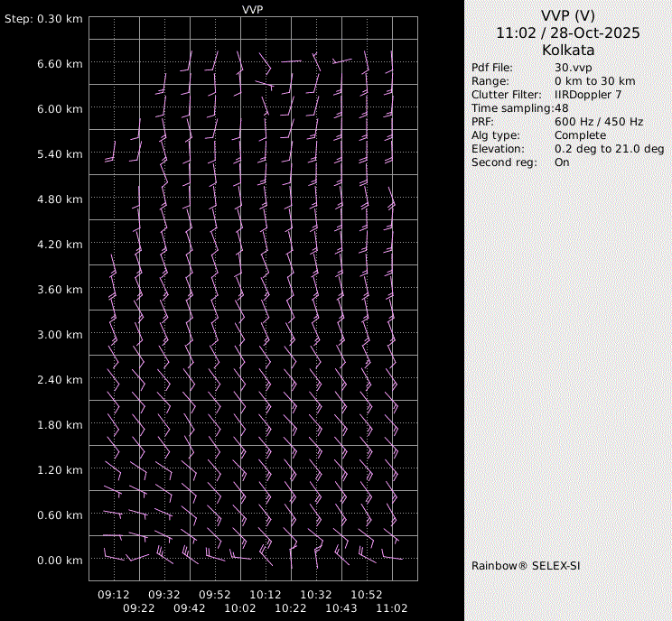Select the IIRDoppler 7 clutter filter value
This screenshot has width=672, height=621.
(x=587, y=95)
